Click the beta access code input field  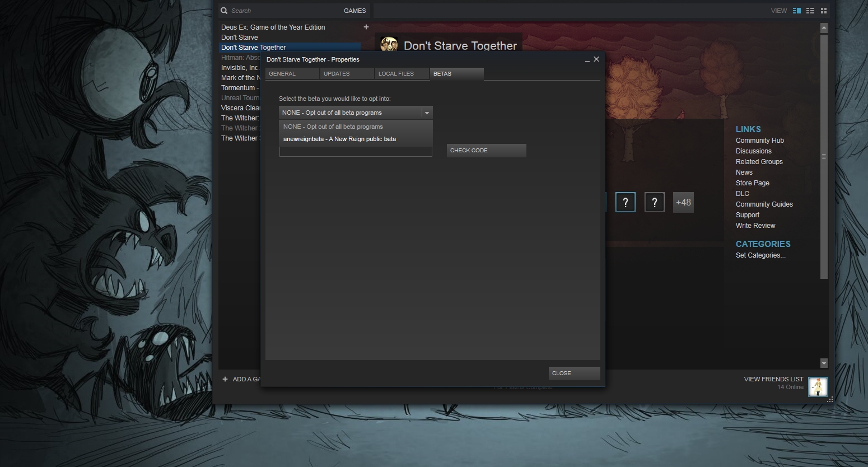tap(356, 151)
